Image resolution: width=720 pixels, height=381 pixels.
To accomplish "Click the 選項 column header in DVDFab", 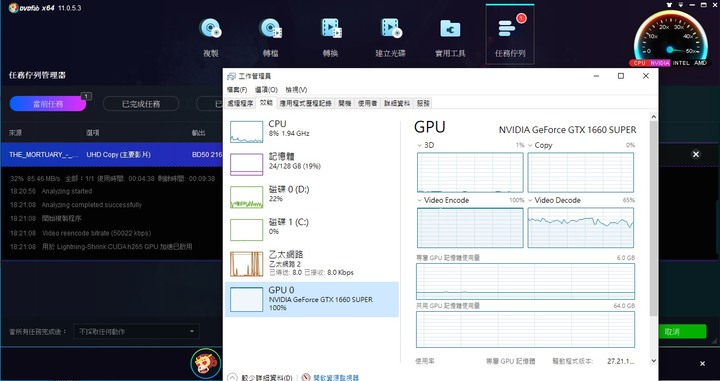I will (x=93, y=133).
